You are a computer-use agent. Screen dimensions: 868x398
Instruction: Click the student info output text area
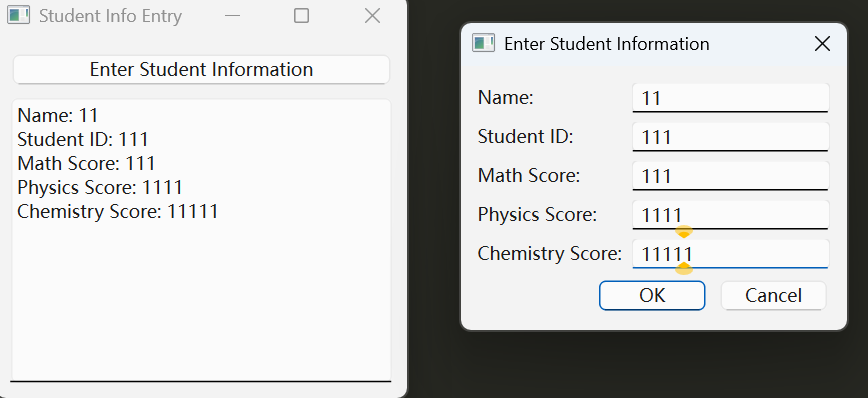[202, 240]
